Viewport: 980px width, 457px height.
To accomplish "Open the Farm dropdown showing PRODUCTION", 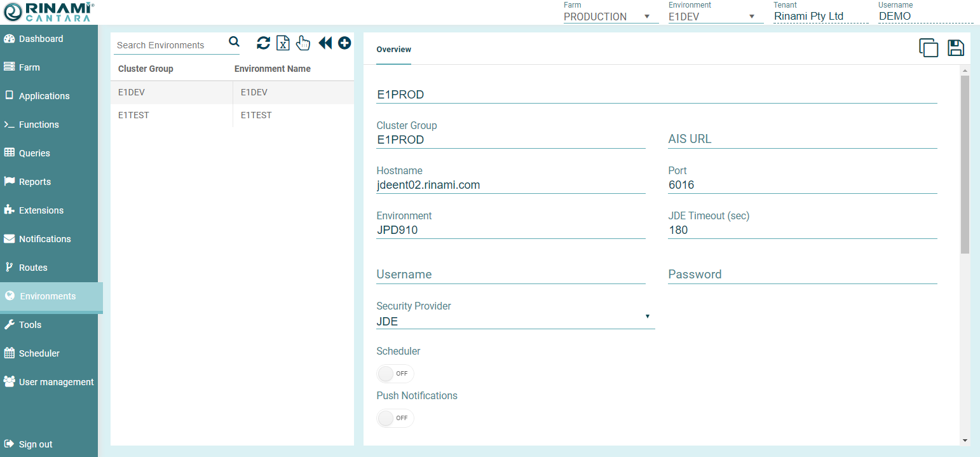I will (x=610, y=17).
